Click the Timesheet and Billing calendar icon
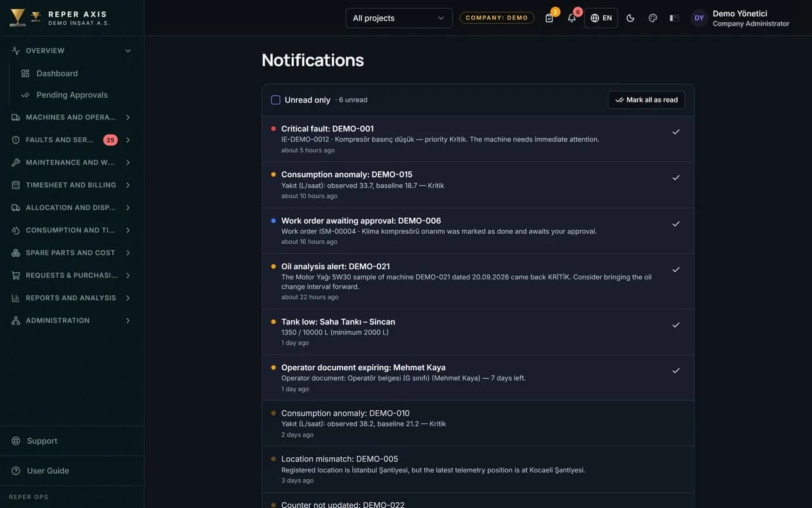The width and height of the screenshot is (812, 508). pos(16,185)
